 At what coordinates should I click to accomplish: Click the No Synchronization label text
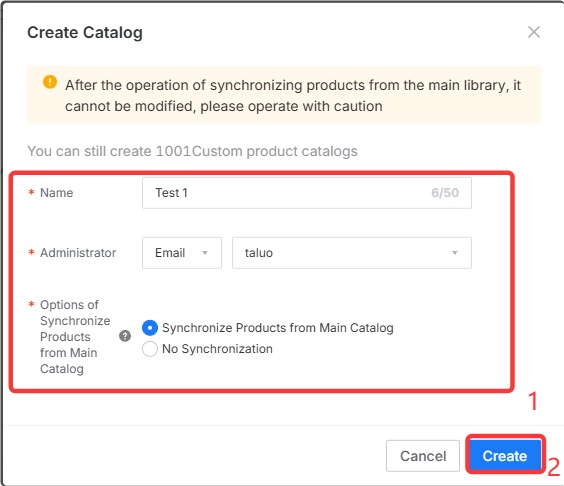217,349
